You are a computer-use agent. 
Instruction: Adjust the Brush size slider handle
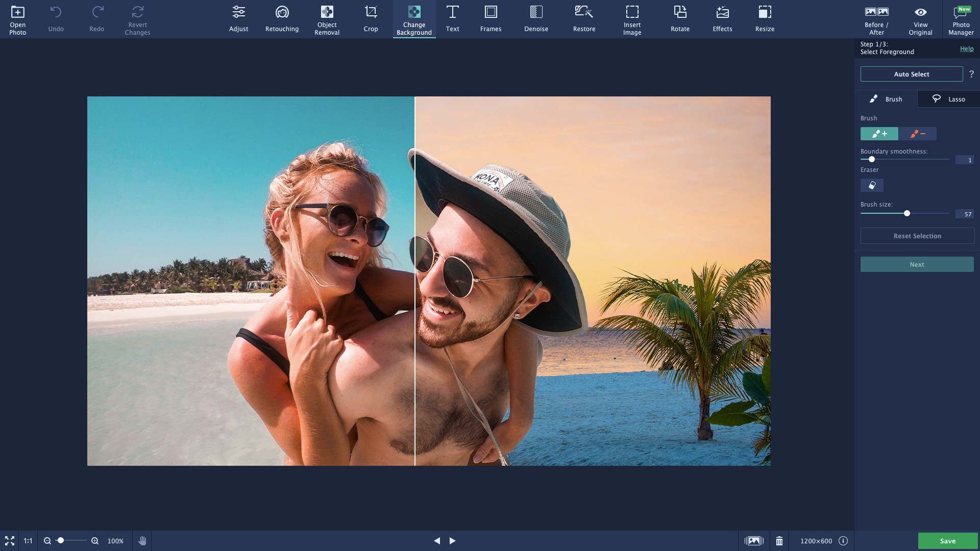click(x=907, y=213)
